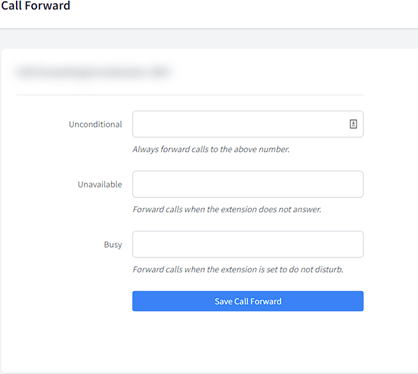Click the word 'disturb' in the Busy hint
The image size is (418, 374).
[x=329, y=269]
